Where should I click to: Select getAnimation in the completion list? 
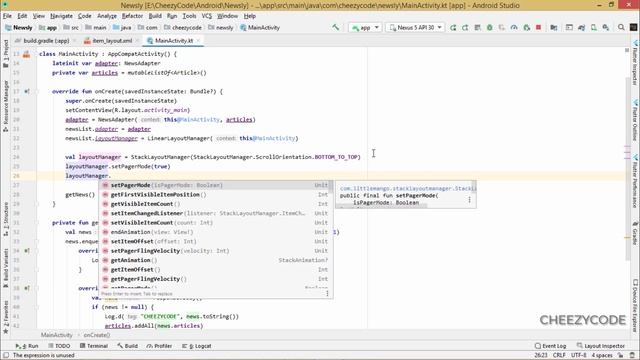[216, 260]
